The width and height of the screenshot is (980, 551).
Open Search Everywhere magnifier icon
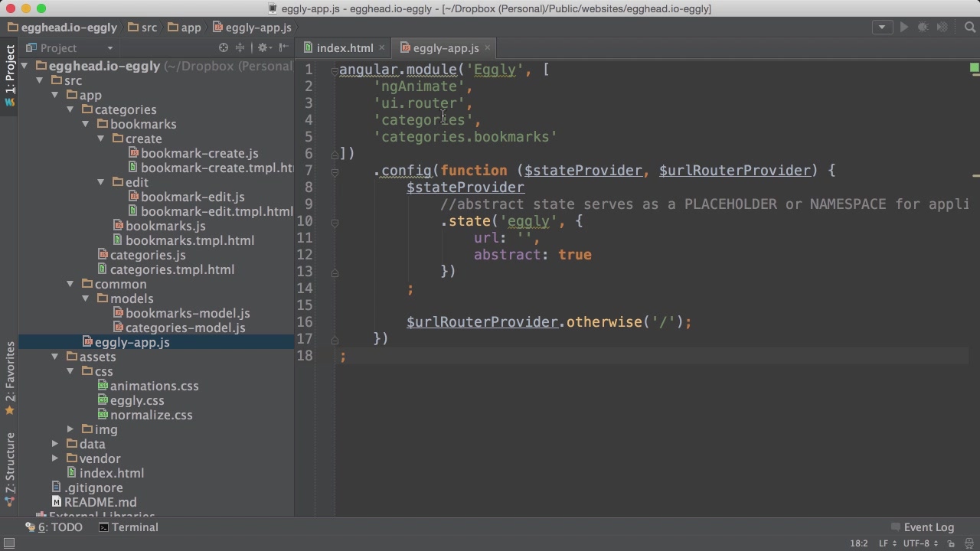pos(970,28)
